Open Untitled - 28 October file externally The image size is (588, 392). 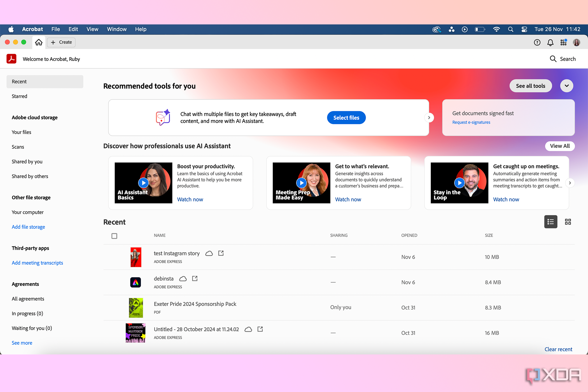click(x=260, y=329)
